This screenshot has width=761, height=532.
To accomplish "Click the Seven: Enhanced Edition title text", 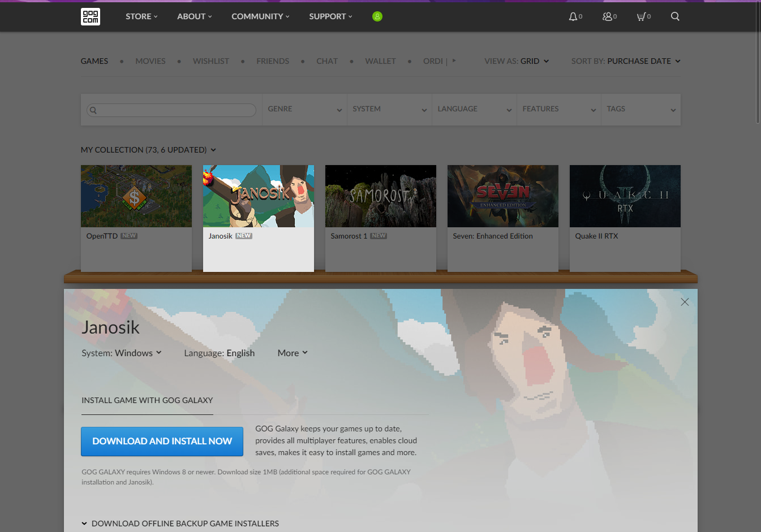I will (493, 236).
